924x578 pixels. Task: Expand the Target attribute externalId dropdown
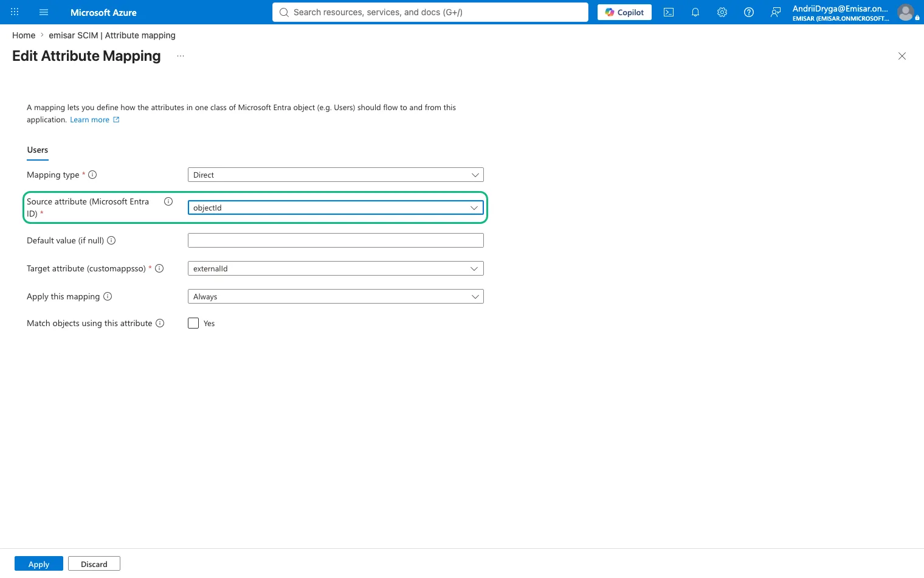point(336,268)
